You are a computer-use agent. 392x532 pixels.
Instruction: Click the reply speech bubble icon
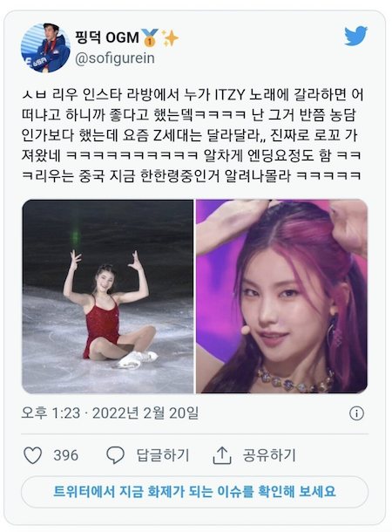tap(115, 455)
